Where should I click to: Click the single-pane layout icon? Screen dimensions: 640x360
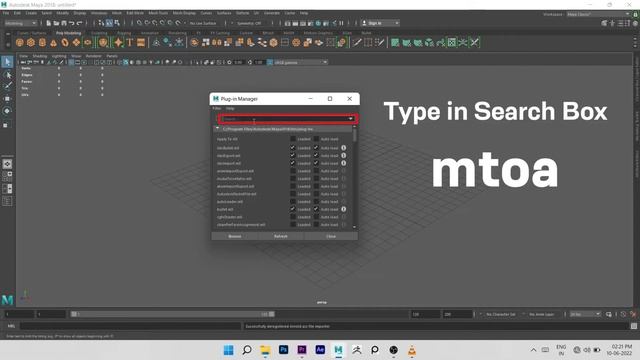point(7,164)
